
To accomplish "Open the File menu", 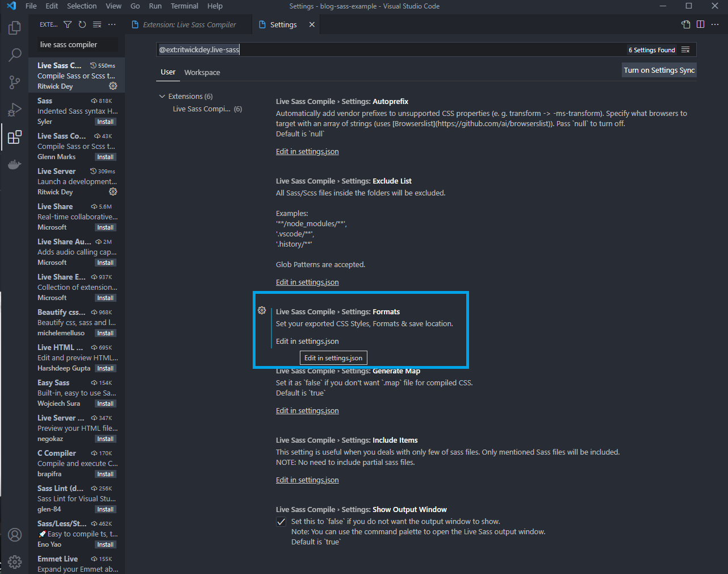I will pyautogui.click(x=31, y=6).
